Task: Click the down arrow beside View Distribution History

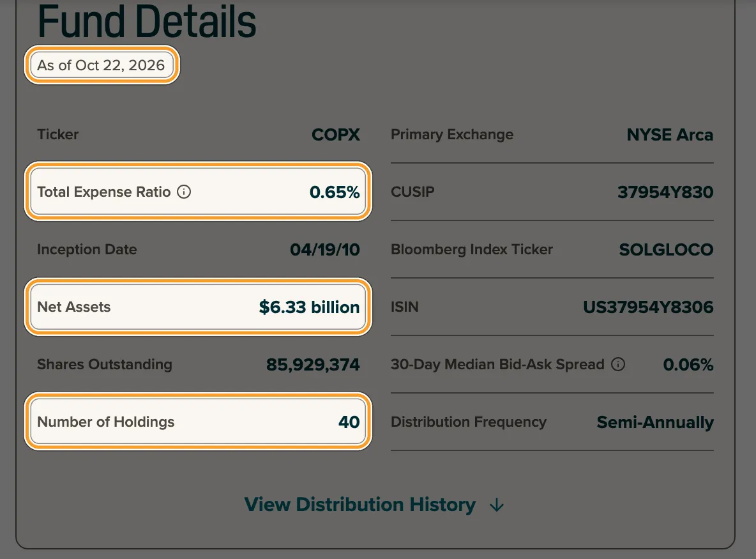Action: [497, 505]
